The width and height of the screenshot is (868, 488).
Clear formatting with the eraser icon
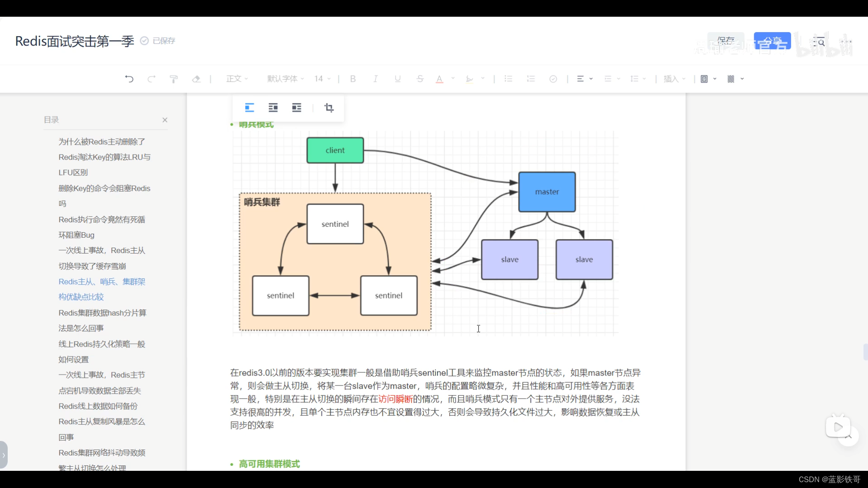click(196, 79)
